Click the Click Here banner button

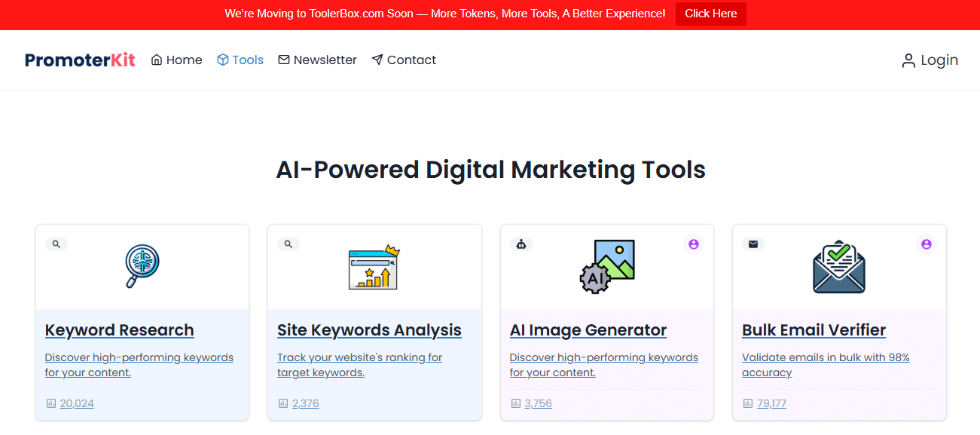coord(710,14)
